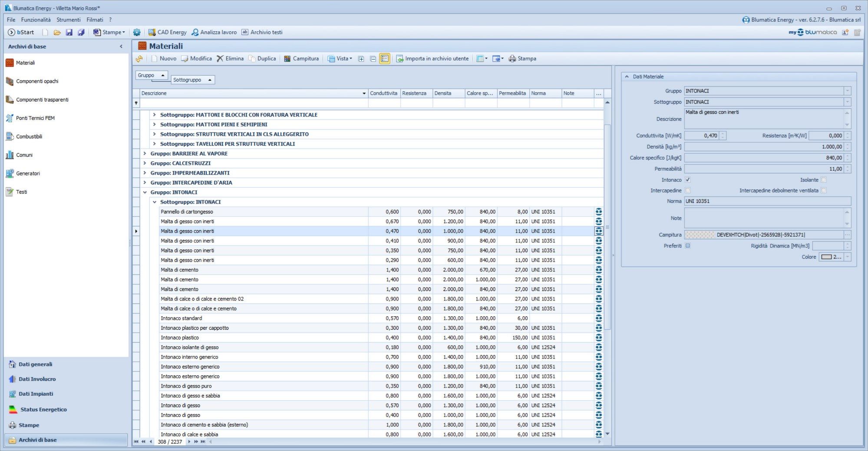Viewport: 868px width, 451px height.
Task: Check the Preferiti checkbox
Action: [687, 246]
